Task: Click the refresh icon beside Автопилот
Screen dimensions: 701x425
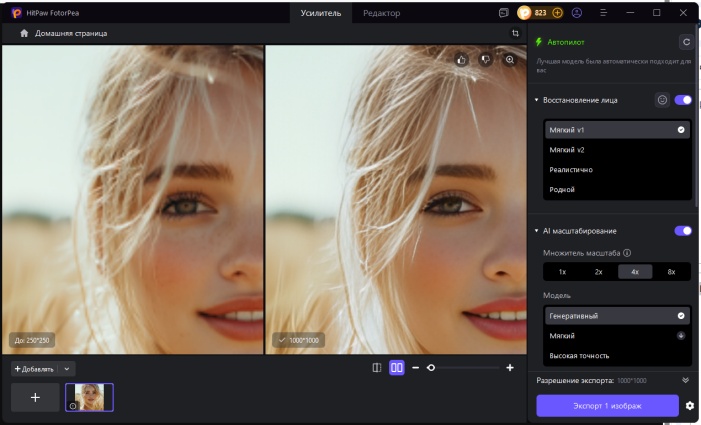Action: tap(685, 42)
